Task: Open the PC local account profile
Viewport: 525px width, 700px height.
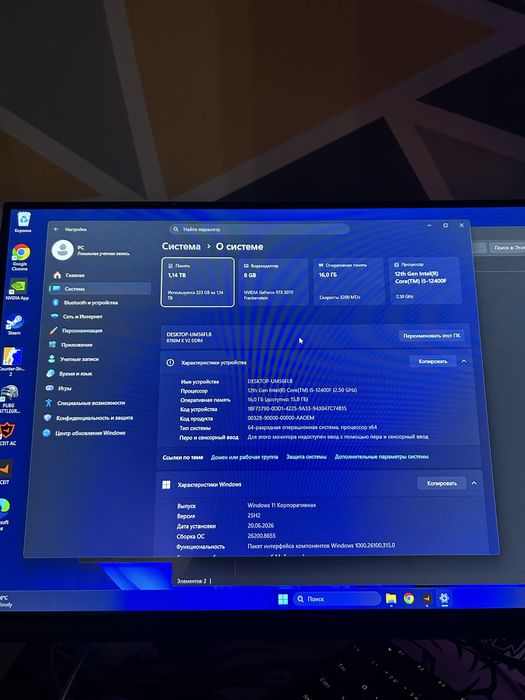Action: pyautogui.click(x=92, y=250)
